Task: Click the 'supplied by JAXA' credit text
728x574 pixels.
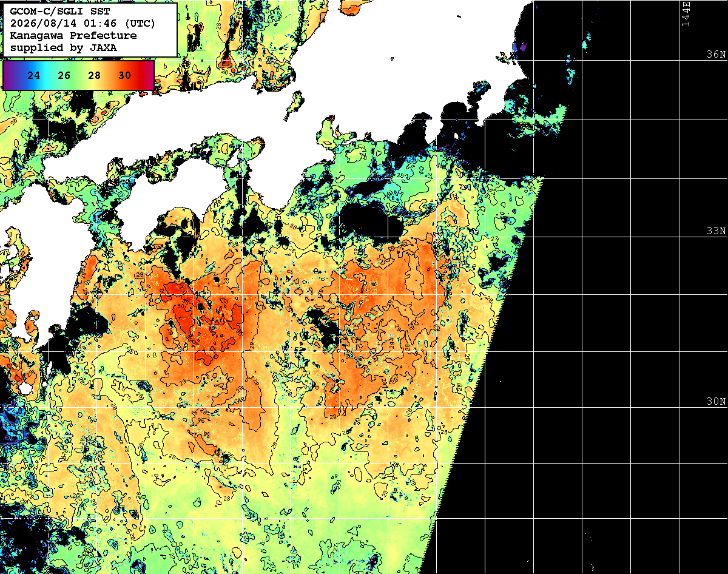Action: coord(64,47)
